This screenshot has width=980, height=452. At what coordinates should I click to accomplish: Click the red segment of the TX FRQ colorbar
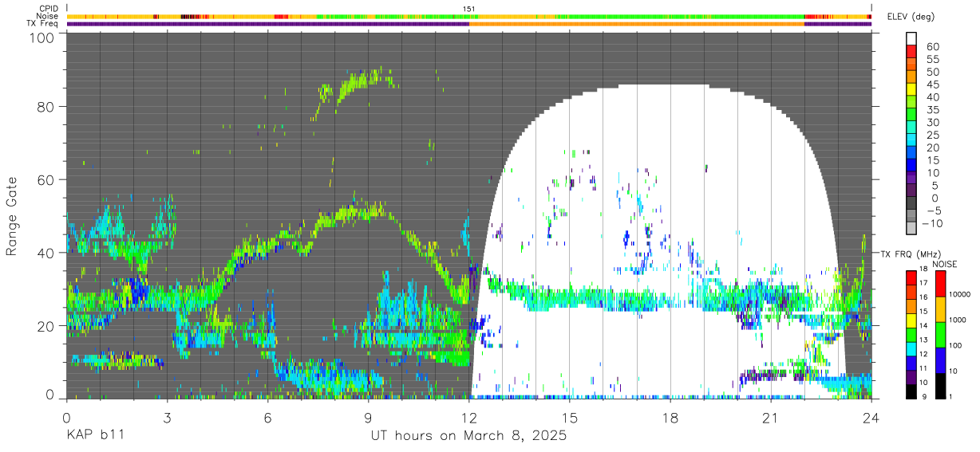[911, 277]
